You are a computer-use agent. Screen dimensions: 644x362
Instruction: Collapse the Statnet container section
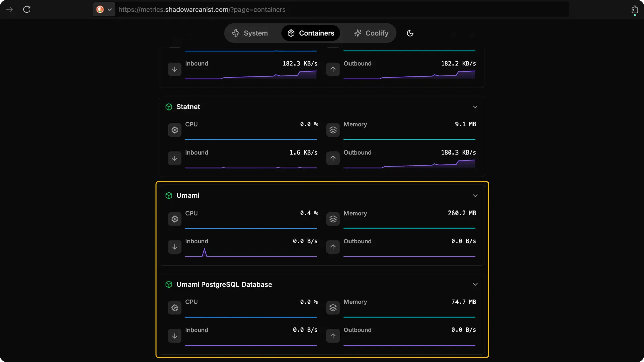(x=475, y=107)
